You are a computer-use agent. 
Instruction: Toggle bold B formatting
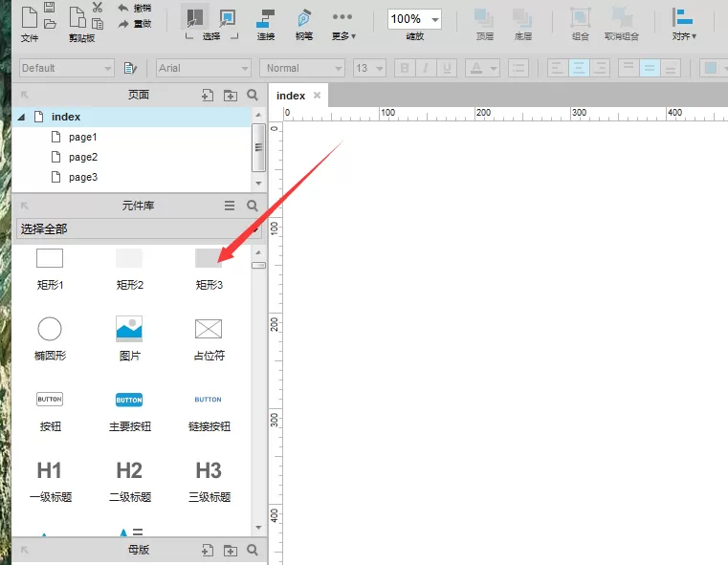point(405,68)
